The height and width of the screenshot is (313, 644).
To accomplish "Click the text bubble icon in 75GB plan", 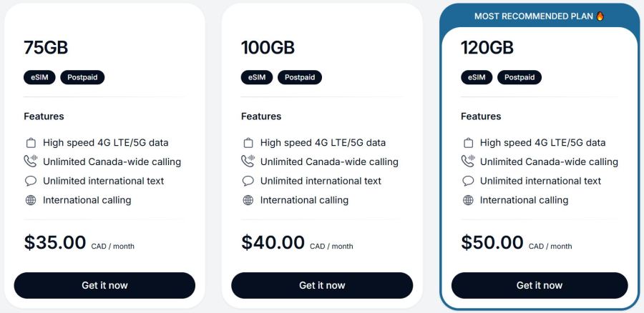I will coord(31,181).
